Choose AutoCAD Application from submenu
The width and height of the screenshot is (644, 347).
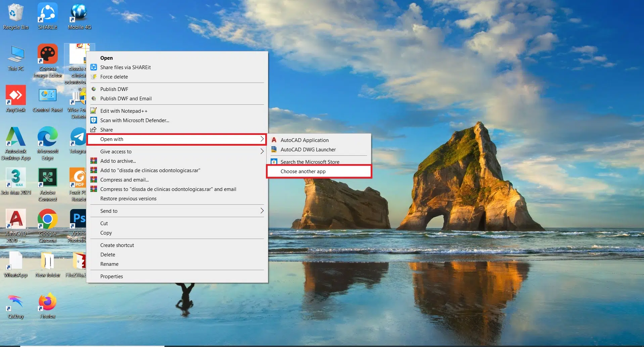304,140
